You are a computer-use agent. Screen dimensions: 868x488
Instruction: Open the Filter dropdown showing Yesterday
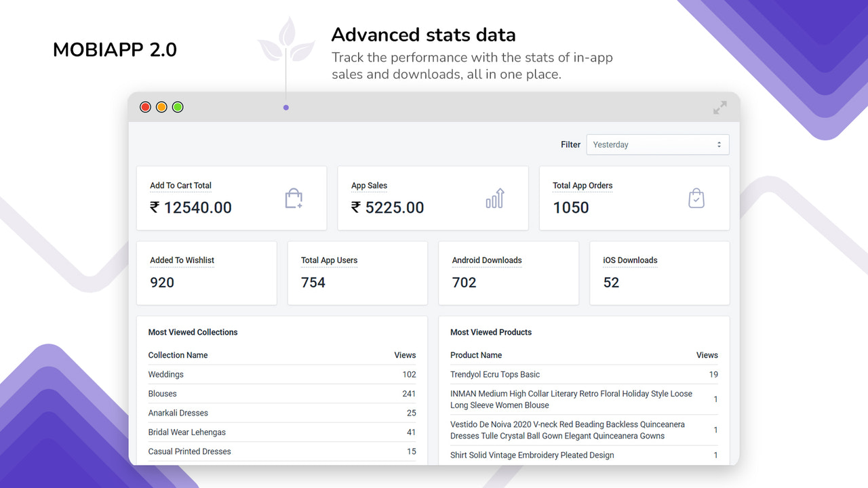coord(656,144)
